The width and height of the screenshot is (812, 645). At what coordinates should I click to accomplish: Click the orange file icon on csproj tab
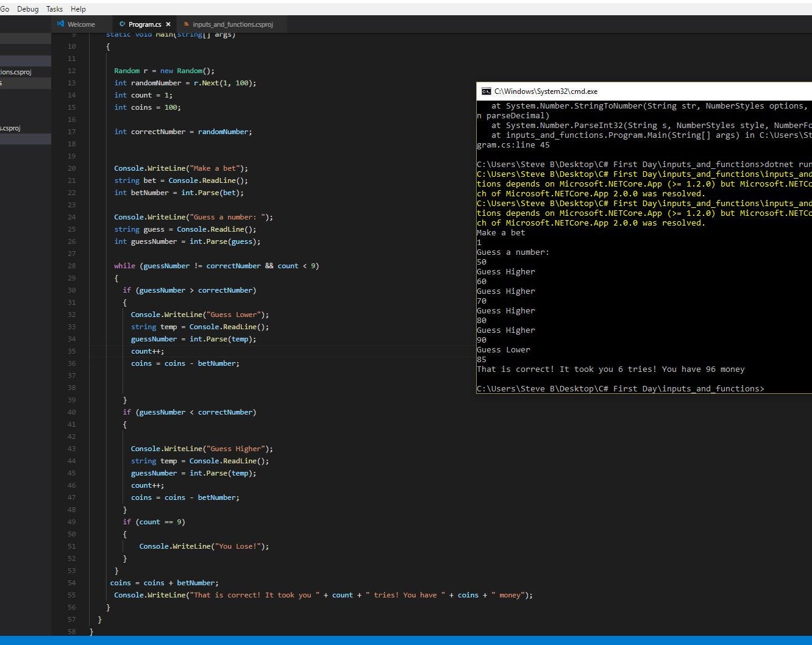pos(187,24)
